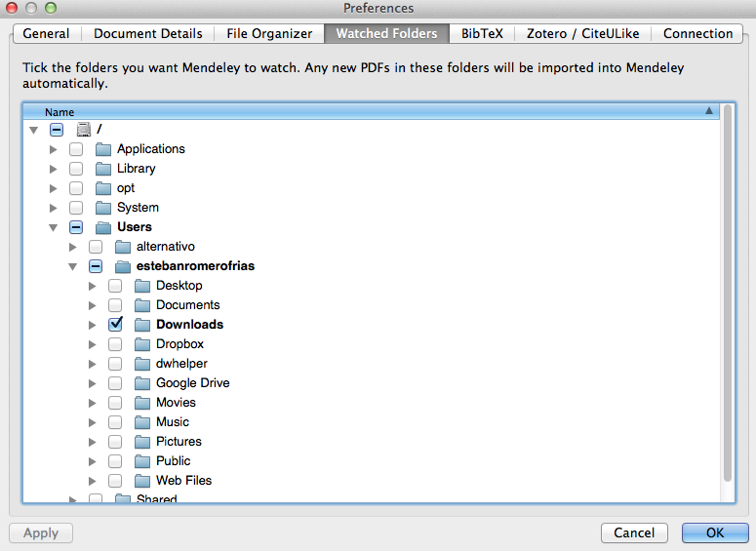Collapse the root / tree node

coord(34,130)
